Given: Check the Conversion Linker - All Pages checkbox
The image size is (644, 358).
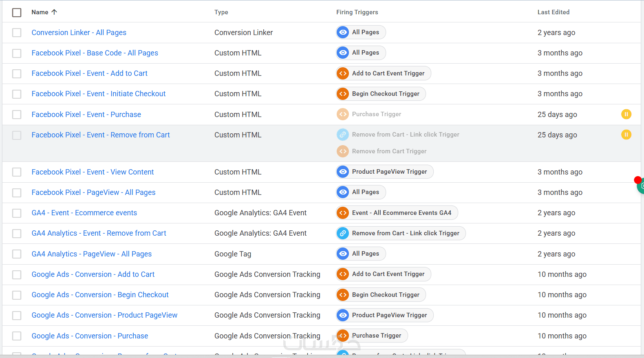Looking at the screenshot, I should [17, 33].
